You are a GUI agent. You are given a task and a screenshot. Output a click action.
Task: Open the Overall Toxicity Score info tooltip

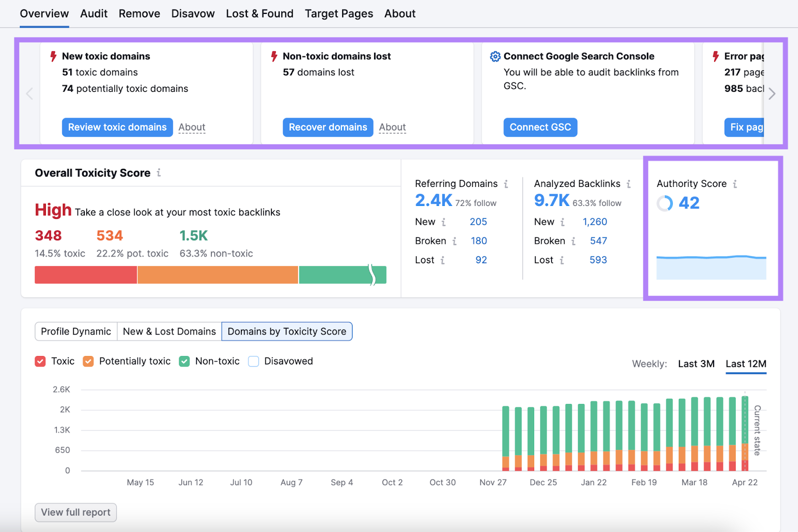click(159, 173)
